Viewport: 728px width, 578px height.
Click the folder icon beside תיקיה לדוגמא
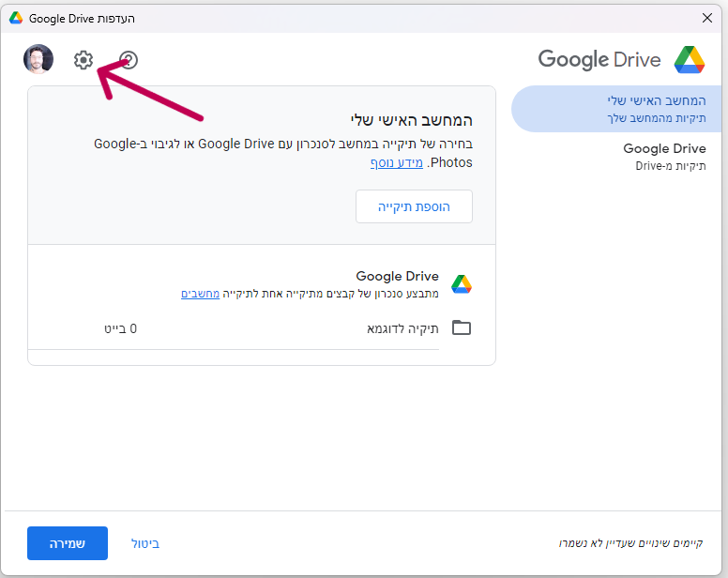(462, 327)
